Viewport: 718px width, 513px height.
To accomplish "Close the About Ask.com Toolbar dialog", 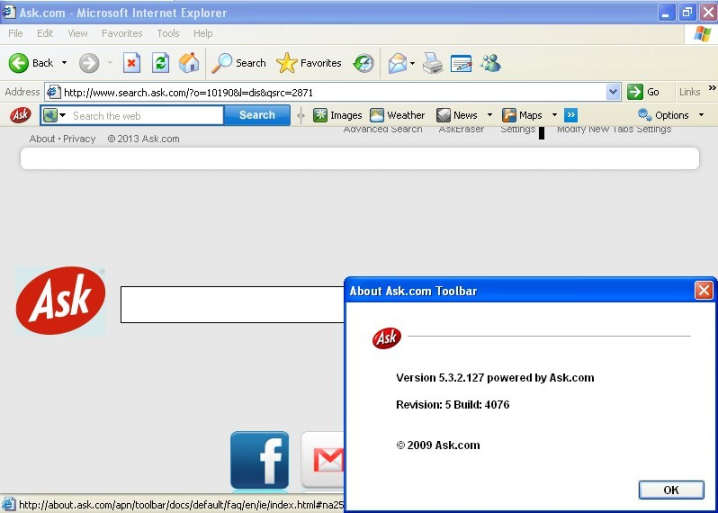I will coord(704,291).
